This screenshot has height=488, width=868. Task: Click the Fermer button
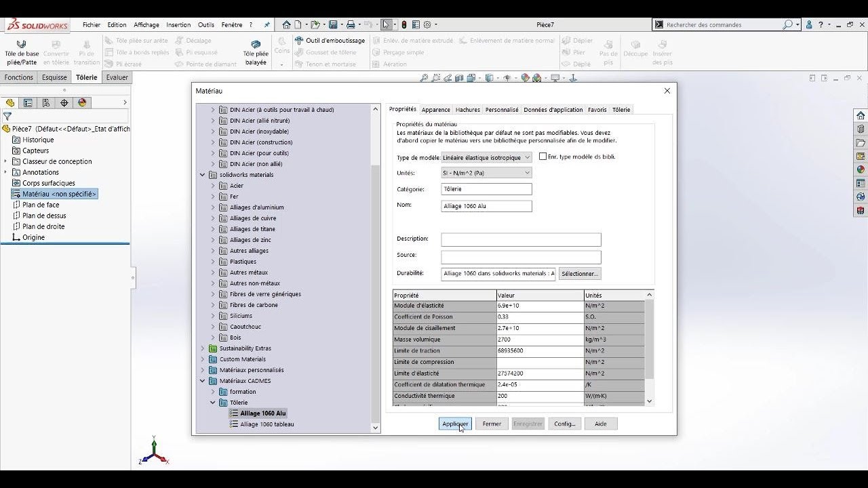[492, 424]
